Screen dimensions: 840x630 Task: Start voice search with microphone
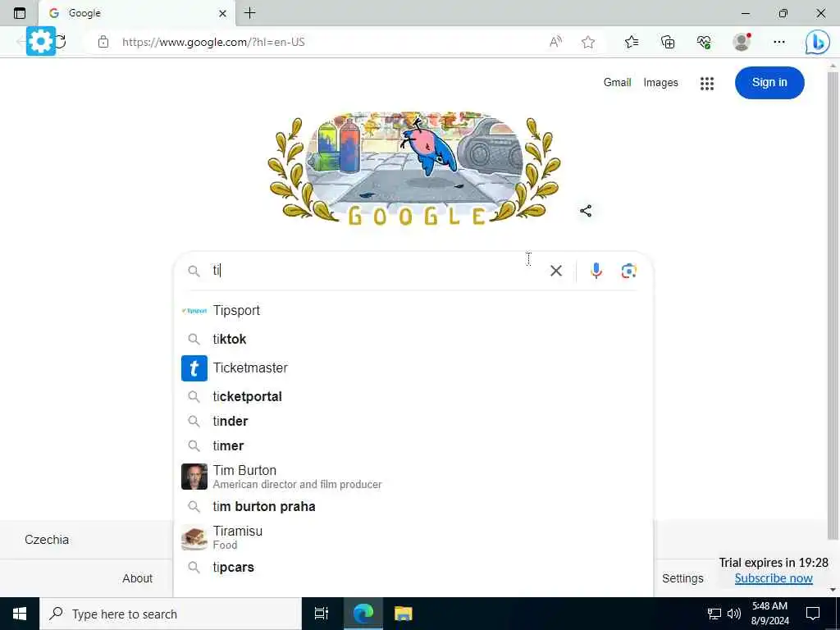[x=596, y=271]
